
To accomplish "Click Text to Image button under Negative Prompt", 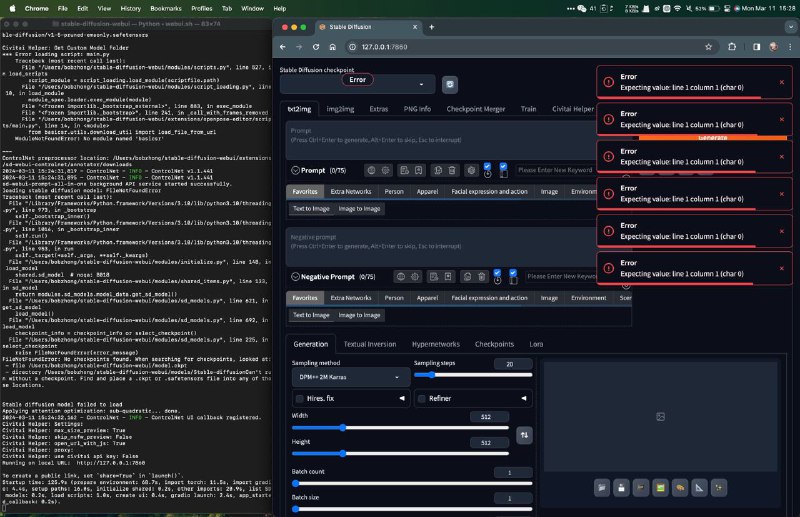I will 311,315.
